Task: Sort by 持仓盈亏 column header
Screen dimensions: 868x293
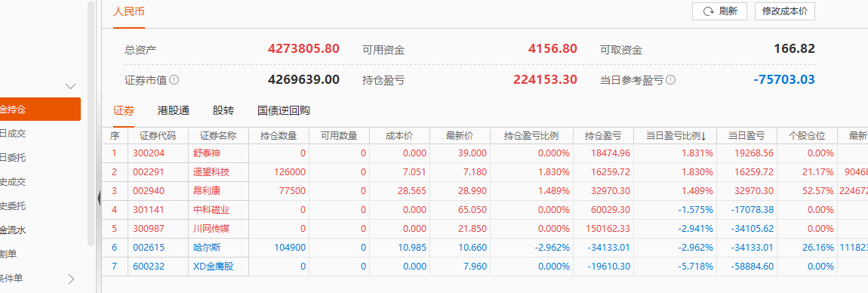Action: (604, 136)
